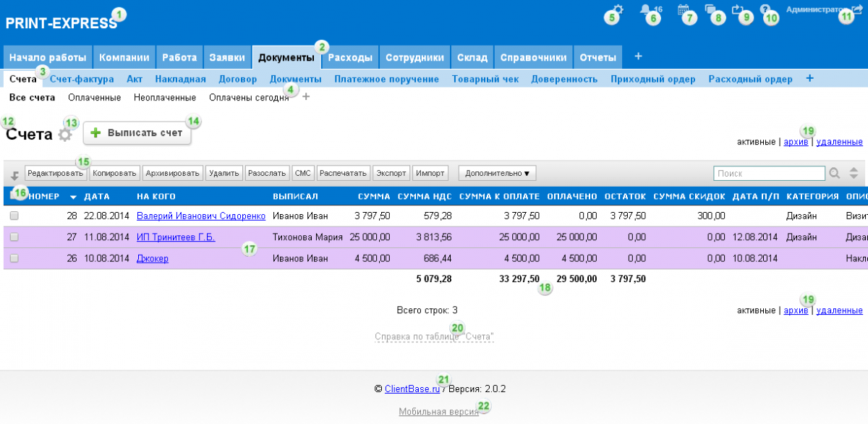Tick checkbox for invoice number 28

pos(14,216)
